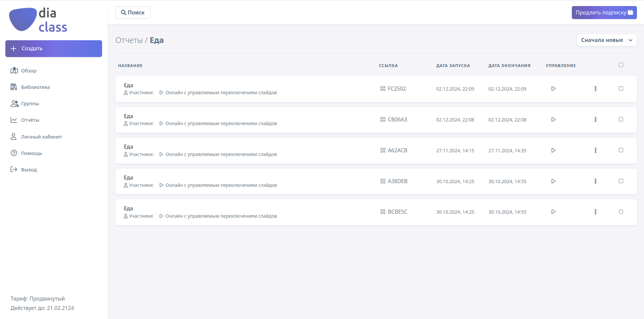This screenshot has height=319, width=644.
Task: Click the Отчеты breadcrumb link
Action: (x=129, y=40)
